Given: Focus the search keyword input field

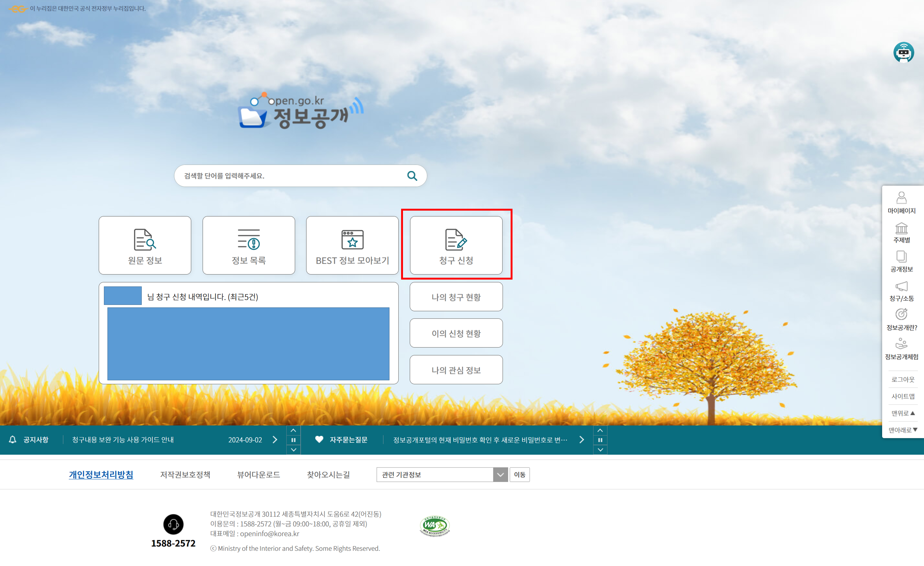Looking at the screenshot, I should pos(289,176).
